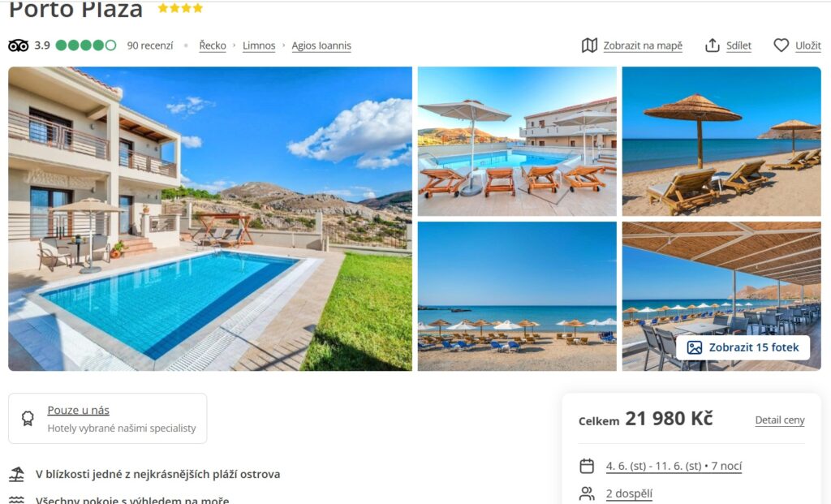Click the heart icon to save hotel
831x504 pixels.
coord(781,45)
